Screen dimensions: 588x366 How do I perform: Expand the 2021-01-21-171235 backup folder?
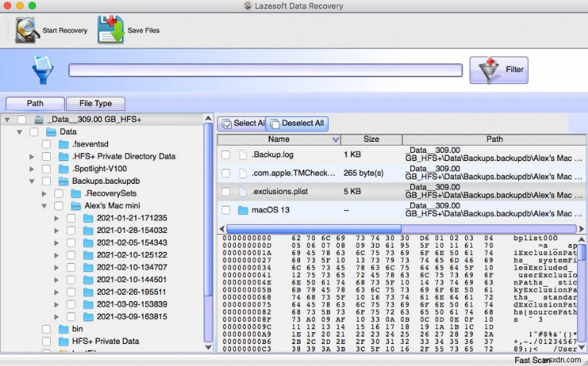pyautogui.click(x=57, y=218)
